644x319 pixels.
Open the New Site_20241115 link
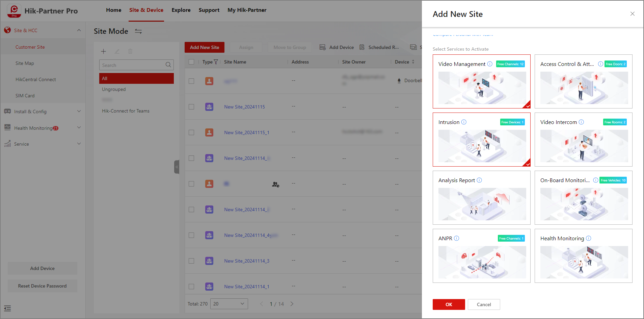pos(244,107)
